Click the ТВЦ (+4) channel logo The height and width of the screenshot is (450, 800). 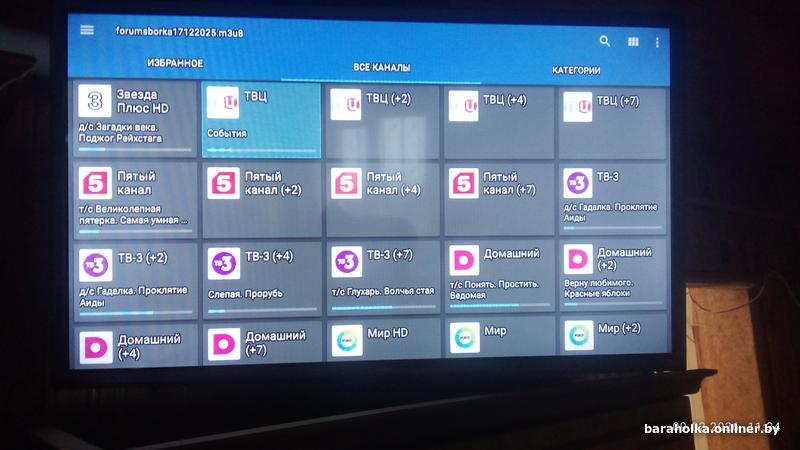point(463,106)
